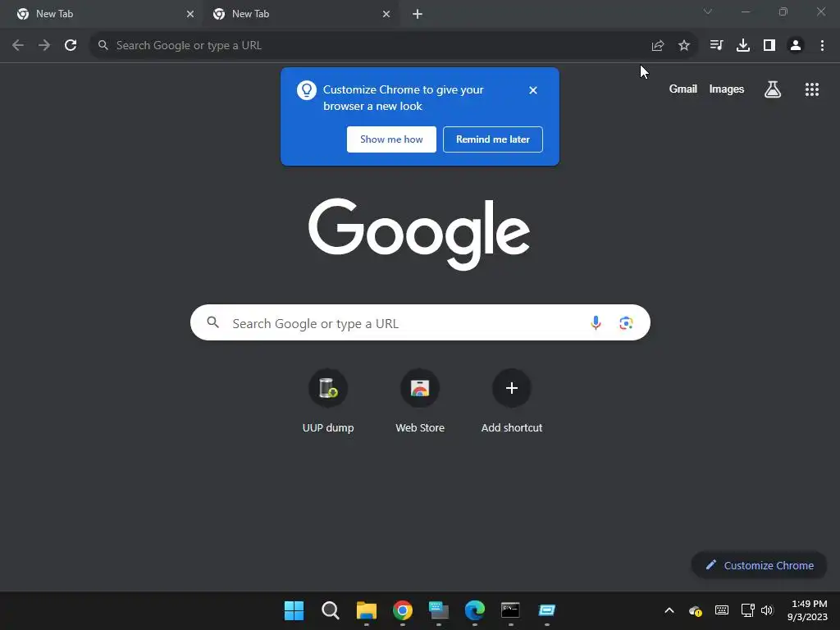The height and width of the screenshot is (630, 840).
Task: Open the Windows Start menu
Action: 294,610
